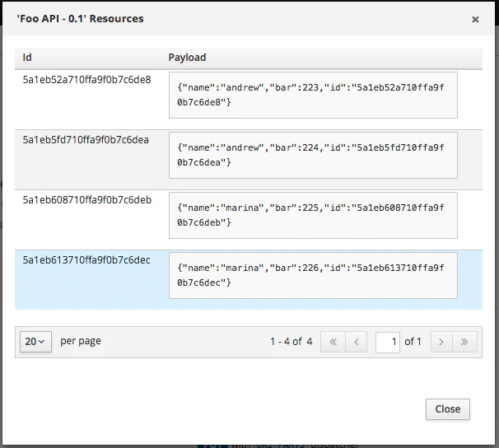Select the row with Id ending c6dea
Image resolution: width=499 pixels, height=448 pixels.
tap(86, 140)
